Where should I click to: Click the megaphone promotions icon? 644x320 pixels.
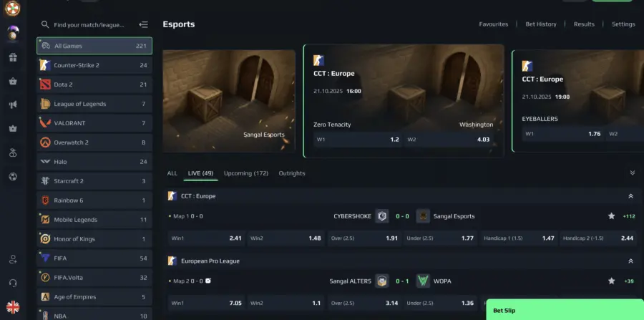click(x=13, y=105)
